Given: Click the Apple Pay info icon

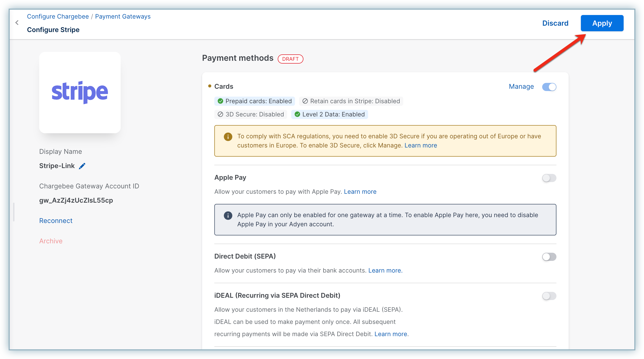Looking at the screenshot, I should [x=228, y=216].
